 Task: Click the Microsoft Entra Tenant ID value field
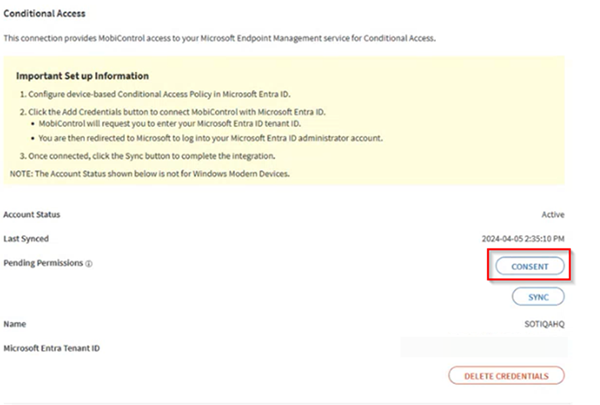pyautogui.click(x=484, y=348)
